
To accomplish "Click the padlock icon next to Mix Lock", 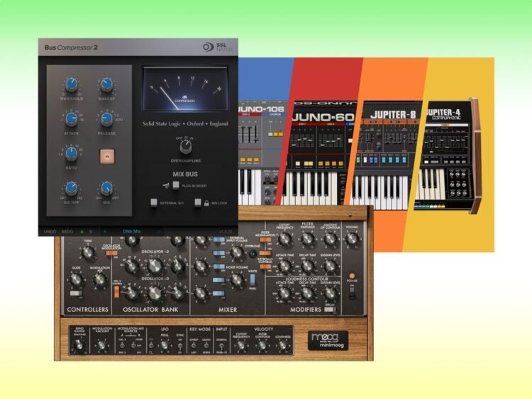I will click(x=206, y=203).
